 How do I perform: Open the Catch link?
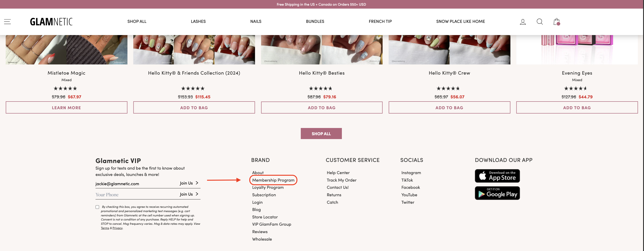pos(332,202)
